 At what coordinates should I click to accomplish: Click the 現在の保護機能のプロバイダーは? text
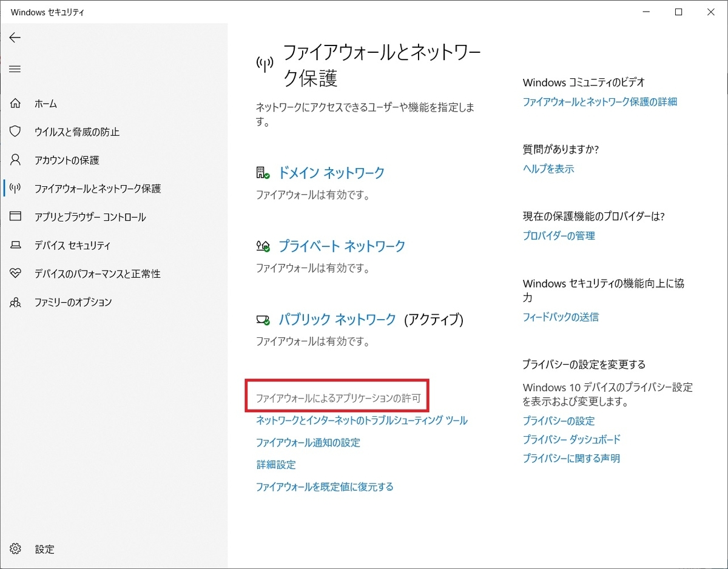pos(594,217)
